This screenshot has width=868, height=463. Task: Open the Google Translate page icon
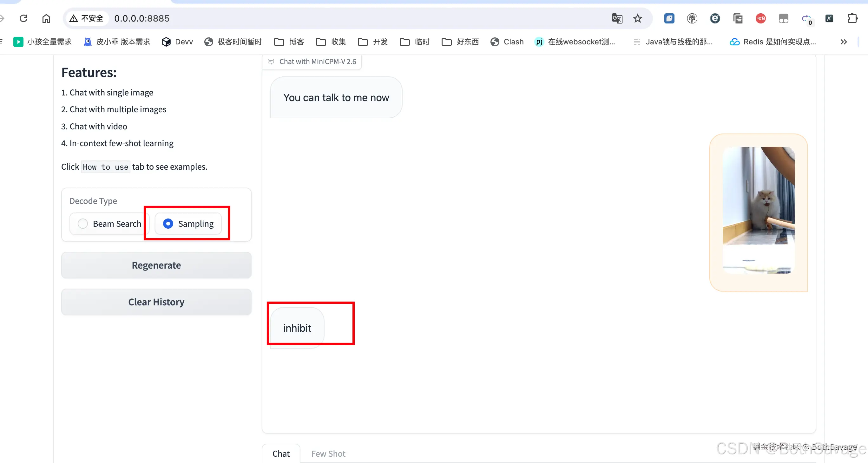[x=617, y=18]
